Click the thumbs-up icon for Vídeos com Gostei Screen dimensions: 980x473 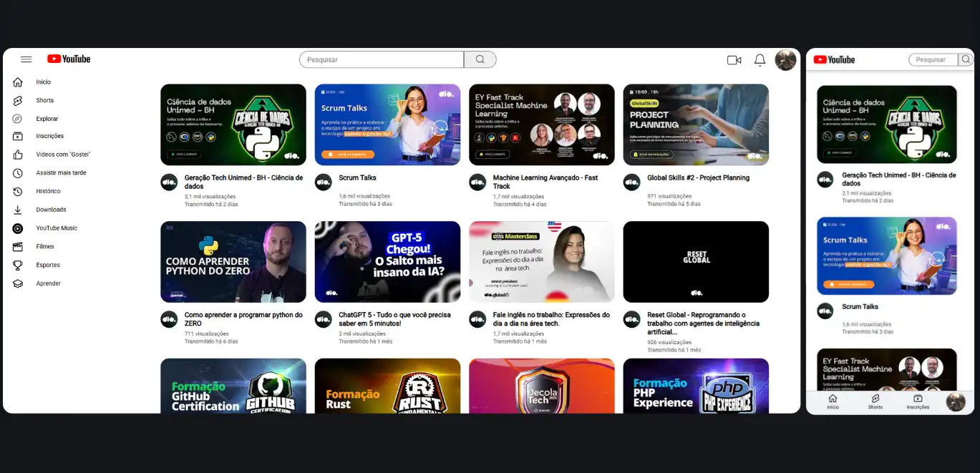click(x=18, y=155)
